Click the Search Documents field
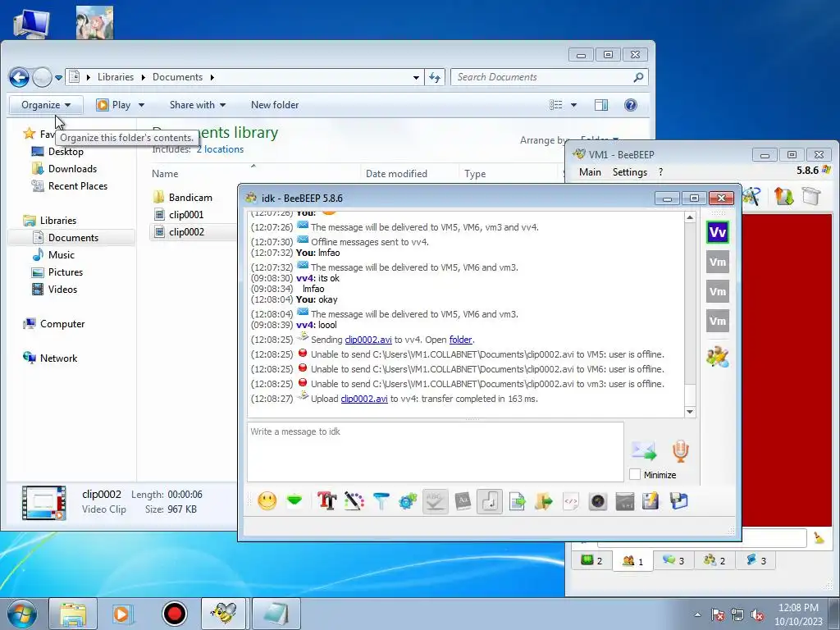Image resolution: width=840 pixels, height=630 pixels. [x=549, y=77]
